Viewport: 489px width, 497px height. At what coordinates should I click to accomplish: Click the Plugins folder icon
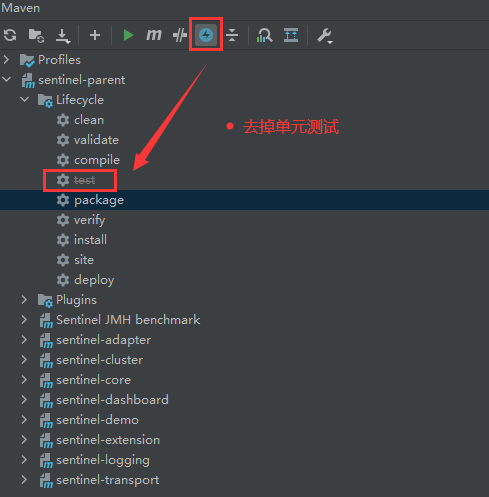point(45,301)
